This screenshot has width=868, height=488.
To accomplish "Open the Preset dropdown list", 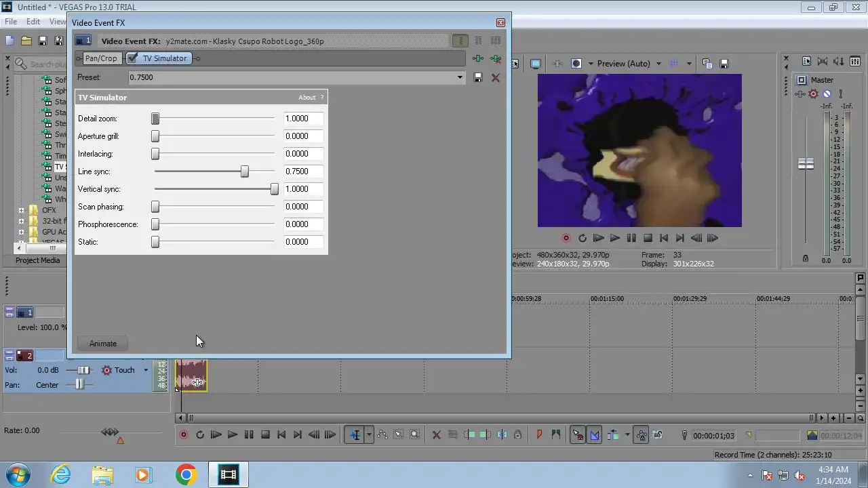I will click(x=460, y=77).
